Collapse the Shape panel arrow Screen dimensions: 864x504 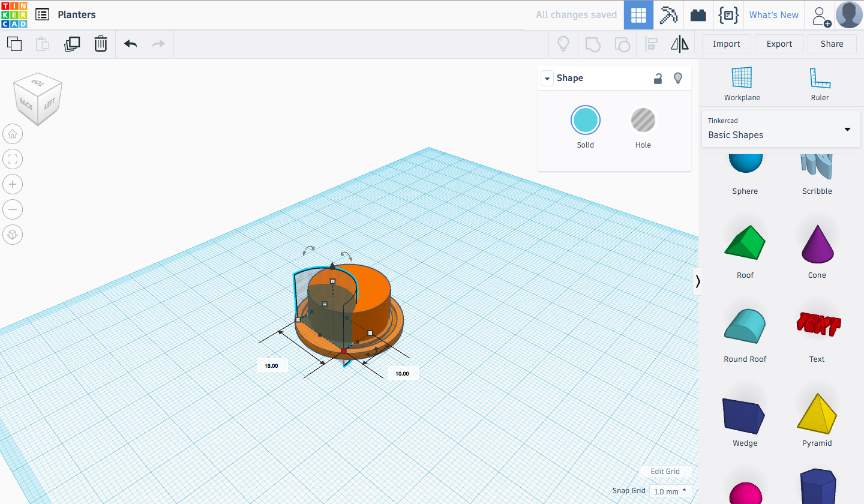tap(547, 79)
